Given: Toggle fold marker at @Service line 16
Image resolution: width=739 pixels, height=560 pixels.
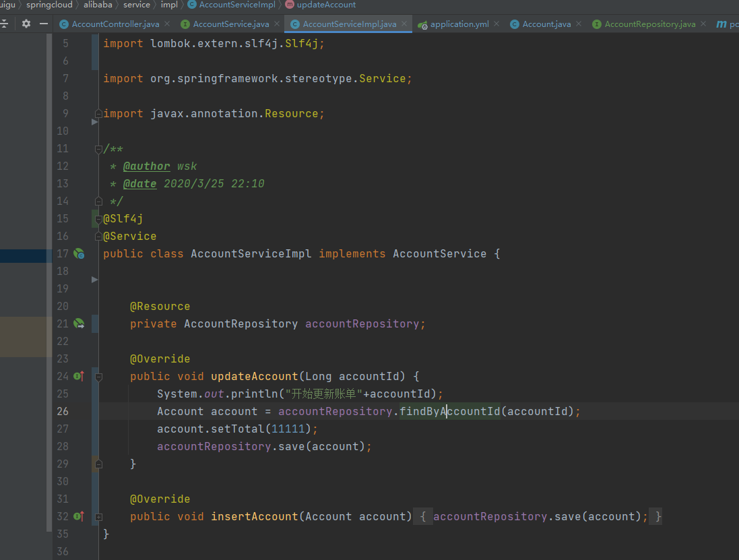Looking at the screenshot, I should (98, 236).
